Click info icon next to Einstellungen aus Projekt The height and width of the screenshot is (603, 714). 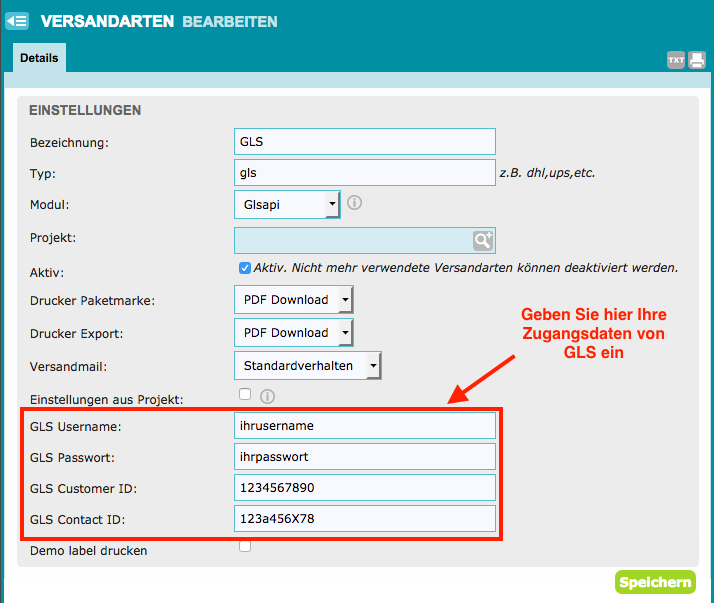click(266, 397)
